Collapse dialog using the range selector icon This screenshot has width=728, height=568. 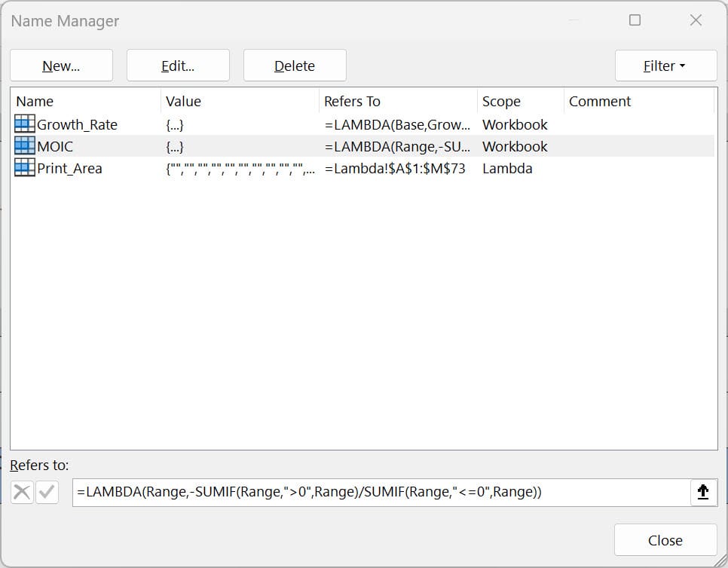703,492
